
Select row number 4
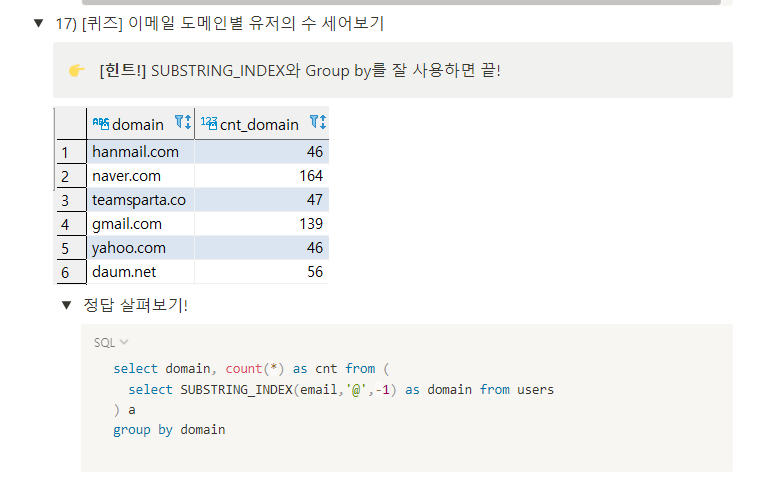(70, 225)
